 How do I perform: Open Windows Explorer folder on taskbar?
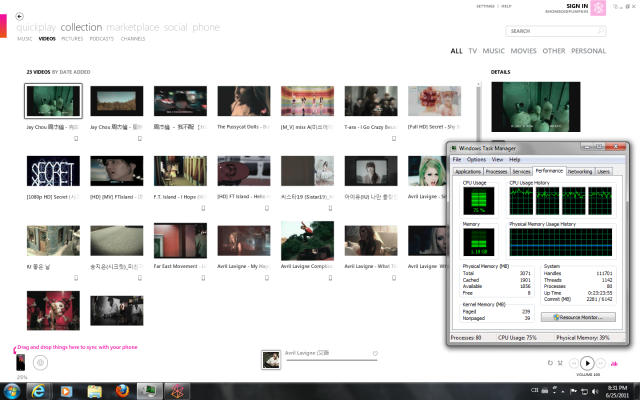[x=94, y=391]
